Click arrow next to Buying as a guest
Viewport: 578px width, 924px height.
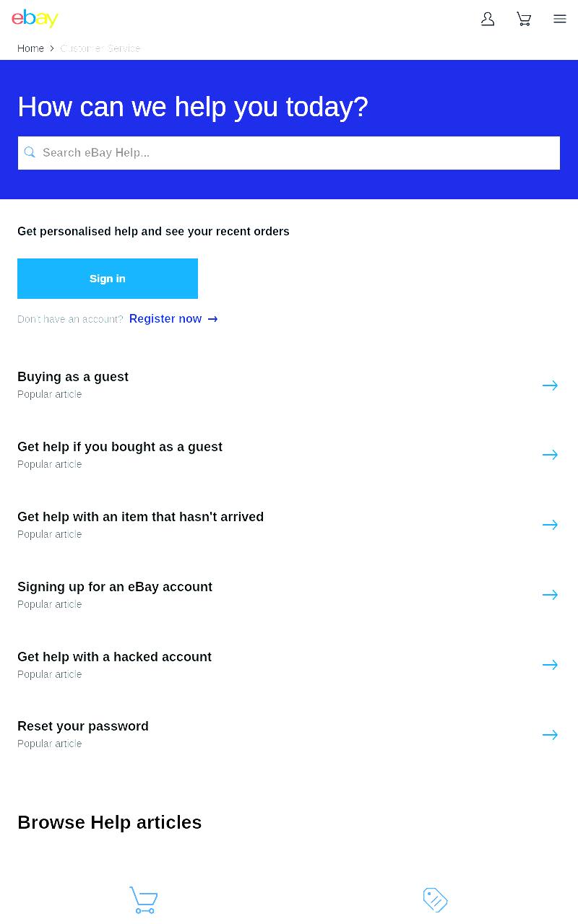(550, 385)
